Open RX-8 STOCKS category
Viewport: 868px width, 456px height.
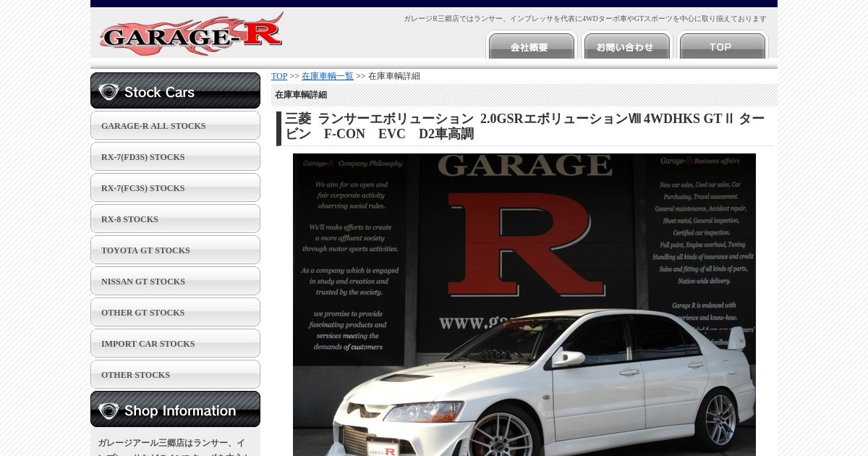click(x=175, y=219)
